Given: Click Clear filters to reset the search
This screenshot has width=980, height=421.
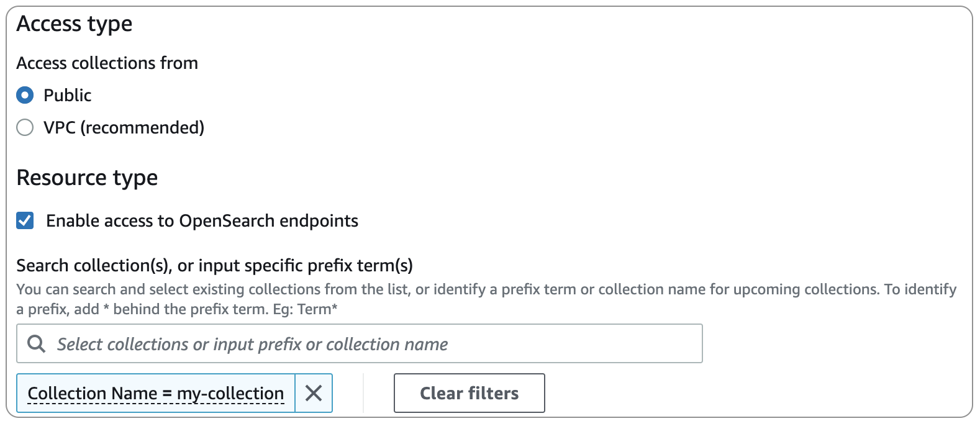Looking at the screenshot, I should tap(469, 393).
